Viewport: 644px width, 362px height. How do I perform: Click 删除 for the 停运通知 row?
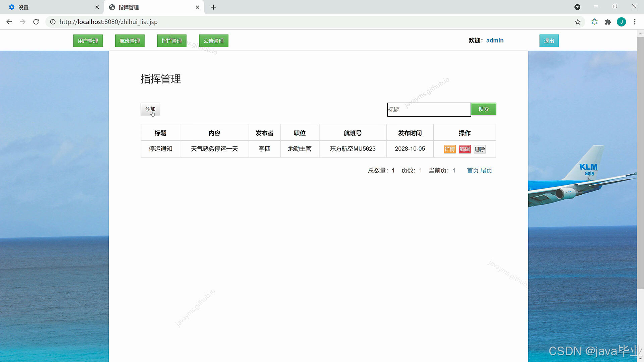480,149
